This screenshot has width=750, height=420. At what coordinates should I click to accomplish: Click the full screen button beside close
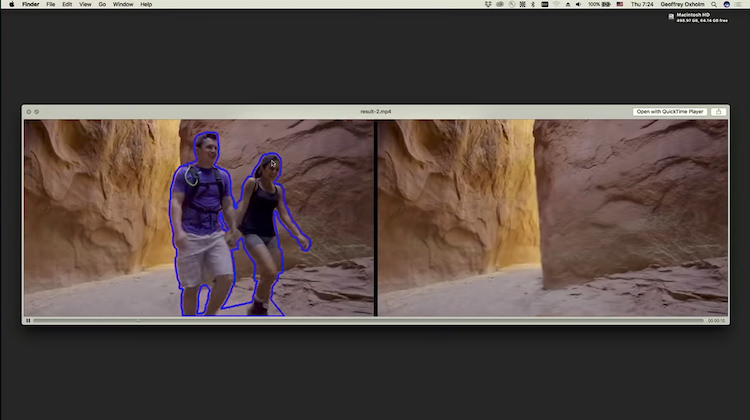pos(37,111)
